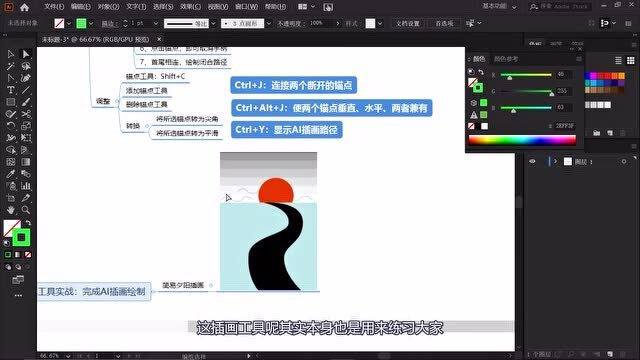Reset to default fill and stroke
The image size is (640, 360).
7,243
